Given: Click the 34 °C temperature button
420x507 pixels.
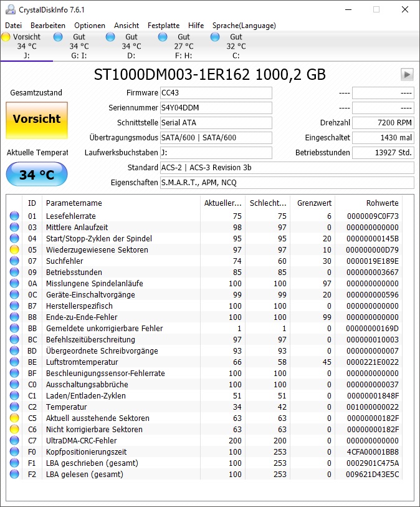Looking at the screenshot, I should point(37,174).
